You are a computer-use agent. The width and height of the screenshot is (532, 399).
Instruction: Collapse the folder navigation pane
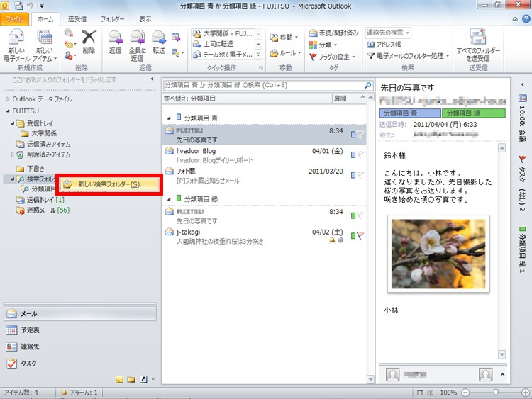click(152, 79)
